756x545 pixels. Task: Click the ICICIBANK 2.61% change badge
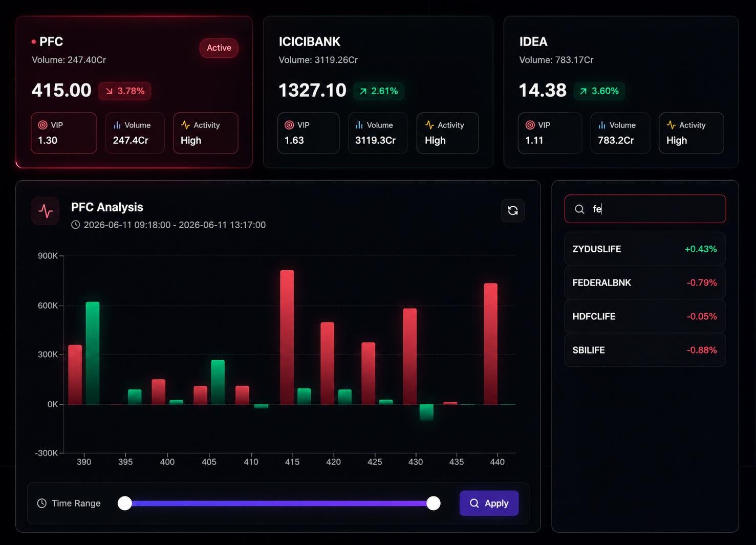(379, 91)
